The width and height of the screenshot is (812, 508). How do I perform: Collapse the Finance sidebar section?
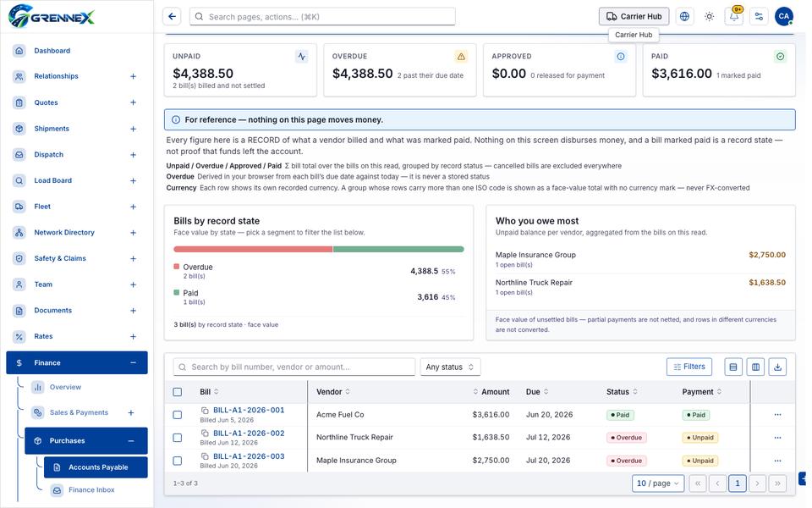coord(133,363)
